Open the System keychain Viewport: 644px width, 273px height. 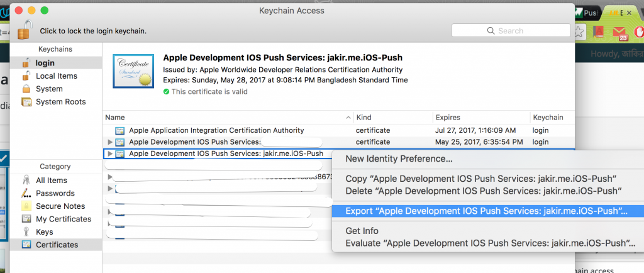[x=49, y=89]
